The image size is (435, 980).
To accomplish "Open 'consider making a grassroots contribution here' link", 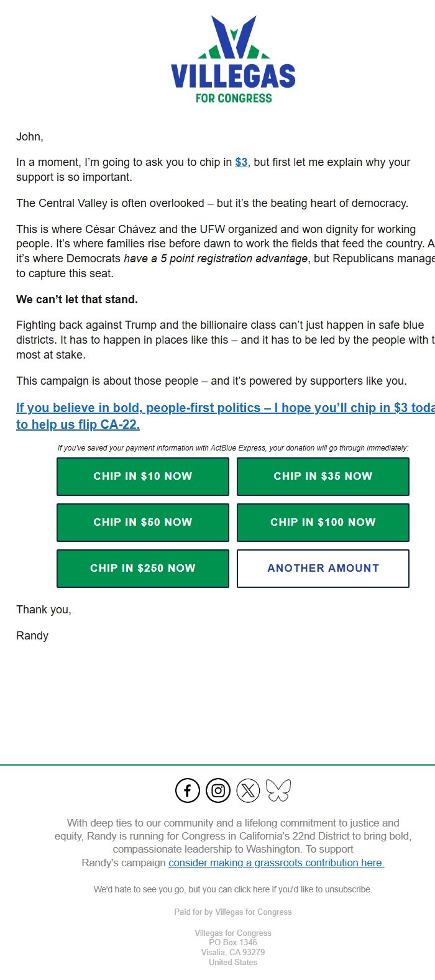I will 276,863.
